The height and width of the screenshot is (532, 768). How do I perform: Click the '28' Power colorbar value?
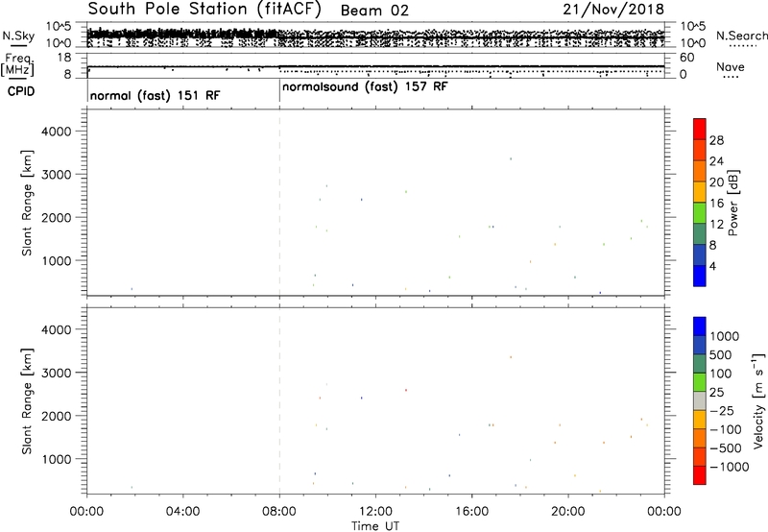coord(716,140)
